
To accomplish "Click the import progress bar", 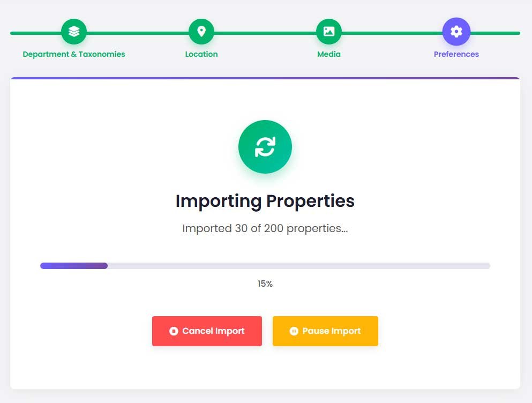I will [265, 265].
